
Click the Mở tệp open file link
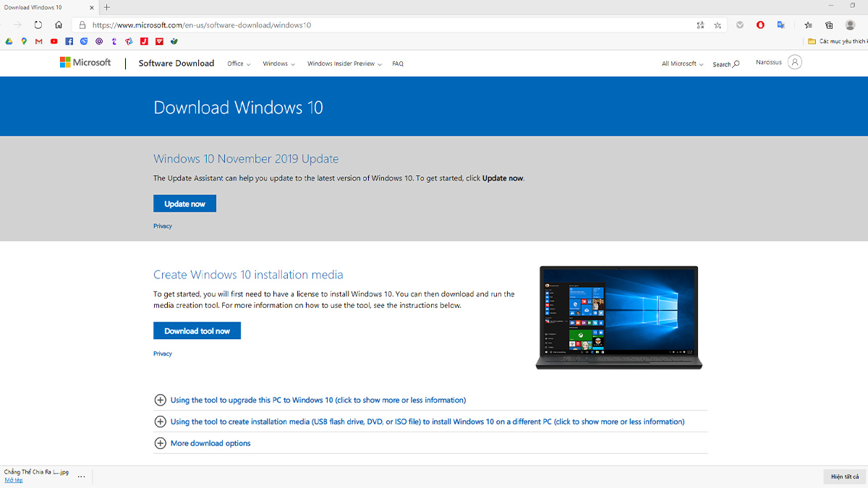pyautogui.click(x=14, y=480)
